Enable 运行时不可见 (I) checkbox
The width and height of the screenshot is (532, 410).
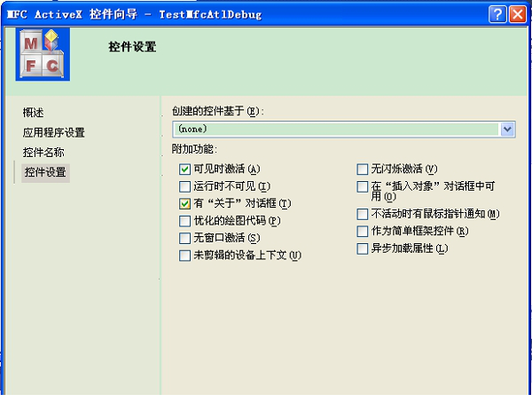[x=184, y=186]
